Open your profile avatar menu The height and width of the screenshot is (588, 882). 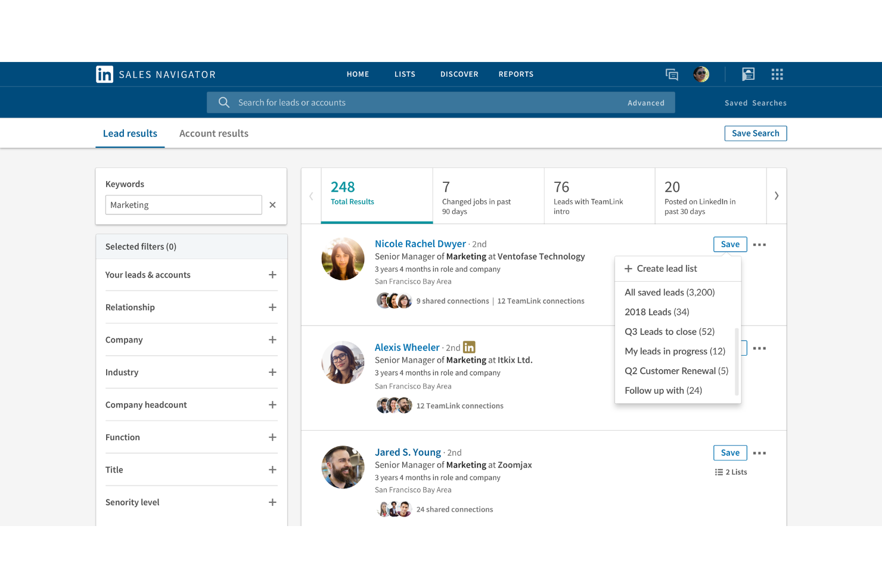point(701,74)
